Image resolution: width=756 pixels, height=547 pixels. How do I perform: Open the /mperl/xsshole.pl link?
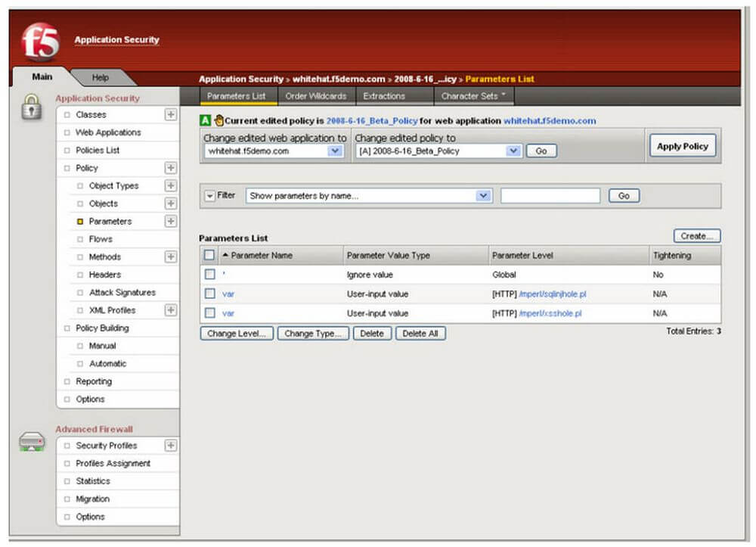(550, 313)
